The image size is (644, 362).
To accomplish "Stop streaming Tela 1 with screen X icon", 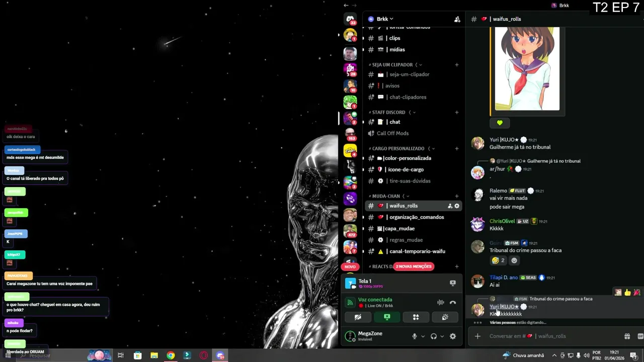I will 452,283.
